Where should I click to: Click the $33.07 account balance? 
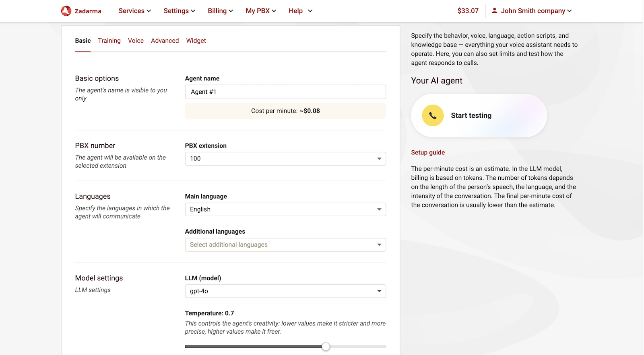pos(468,11)
